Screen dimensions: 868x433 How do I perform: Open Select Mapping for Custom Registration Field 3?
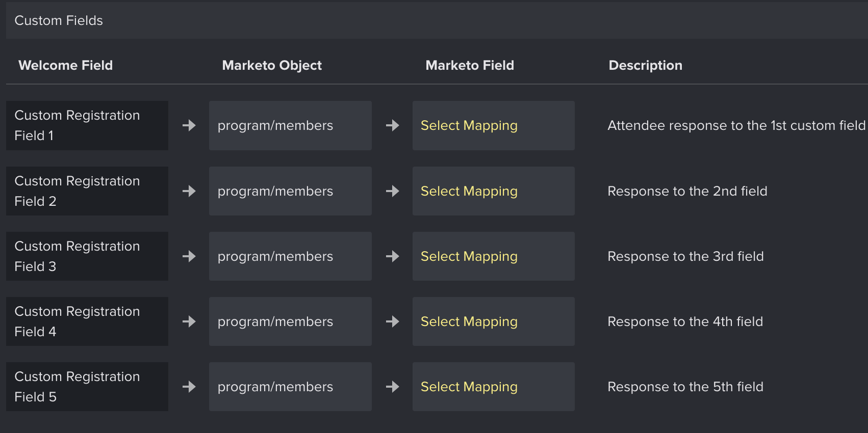click(x=494, y=256)
